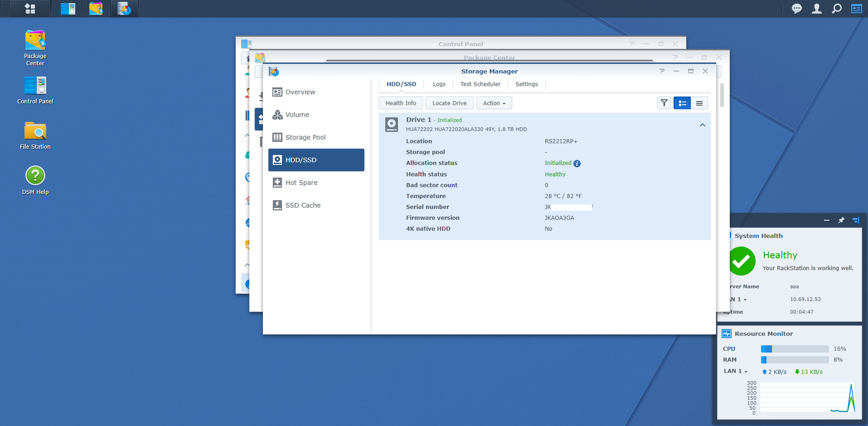Click the Health Info button
The image size is (868, 426).
click(401, 103)
